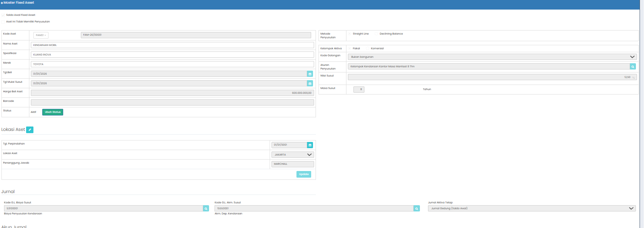Click the Ubah Status button
Image resolution: width=644 pixels, height=228 pixels.
(x=53, y=112)
